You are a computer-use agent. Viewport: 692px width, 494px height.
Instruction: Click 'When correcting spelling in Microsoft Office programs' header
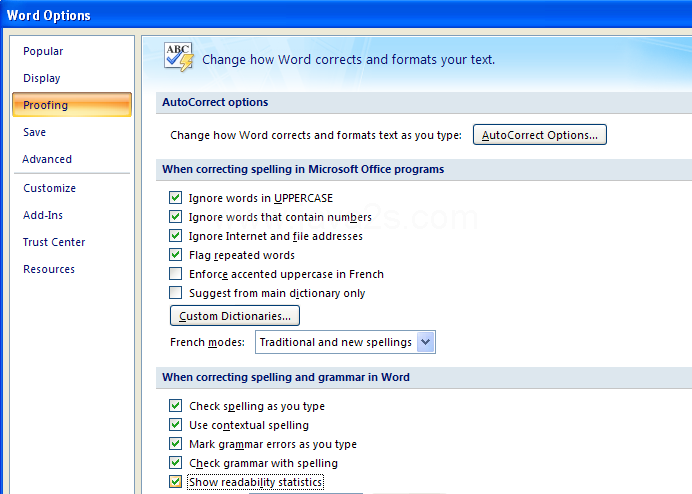(x=424, y=170)
